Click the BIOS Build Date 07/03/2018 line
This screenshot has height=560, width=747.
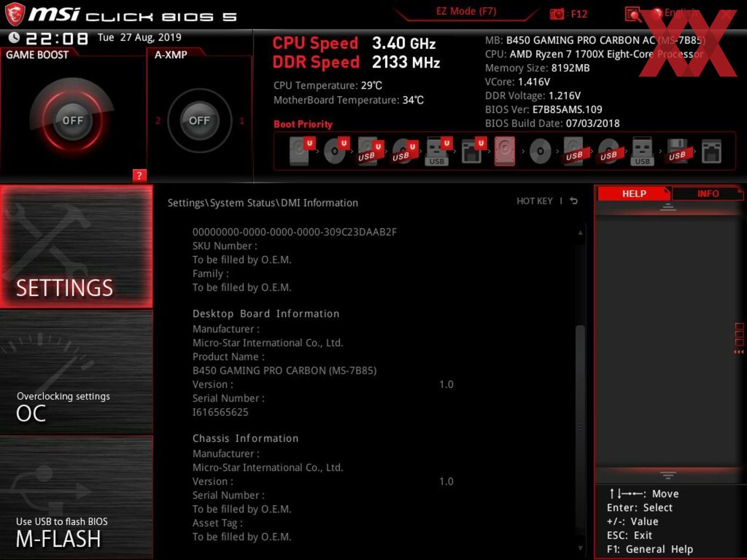pos(552,124)
